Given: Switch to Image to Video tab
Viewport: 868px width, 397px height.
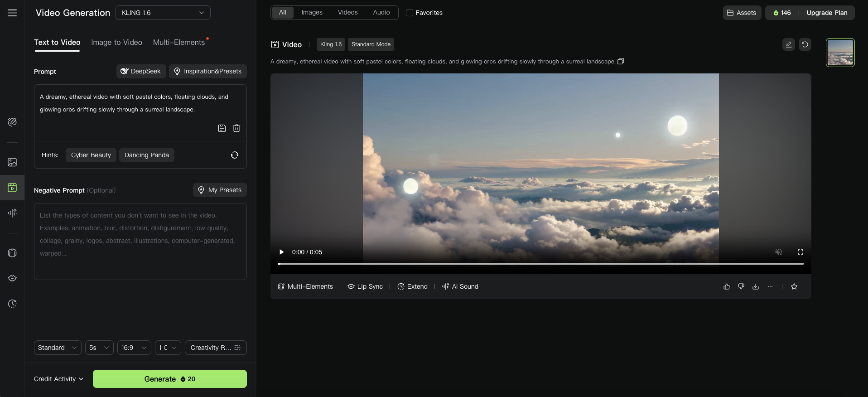Looking at the screenshot, I should pyautogui.click(x=116, y=42).
